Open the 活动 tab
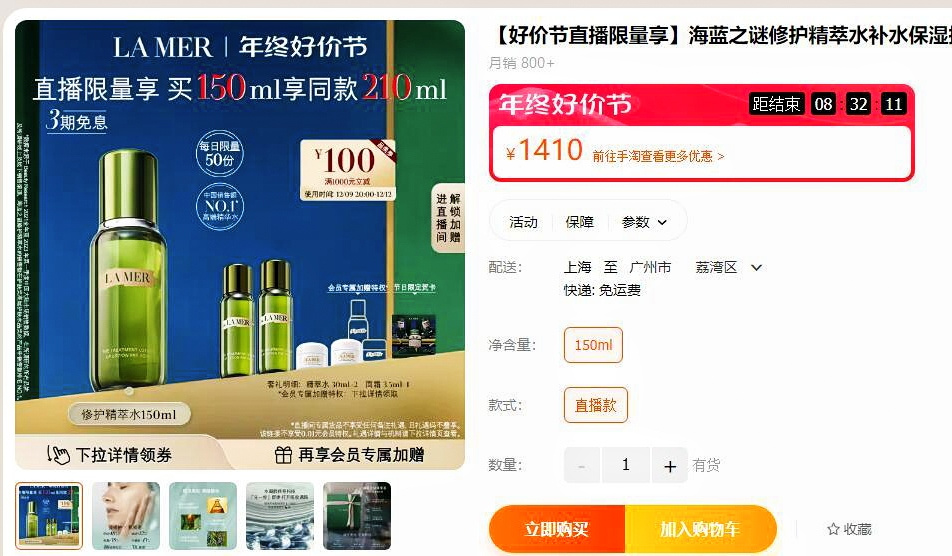The image size is (952, 556). click(523, 222)
